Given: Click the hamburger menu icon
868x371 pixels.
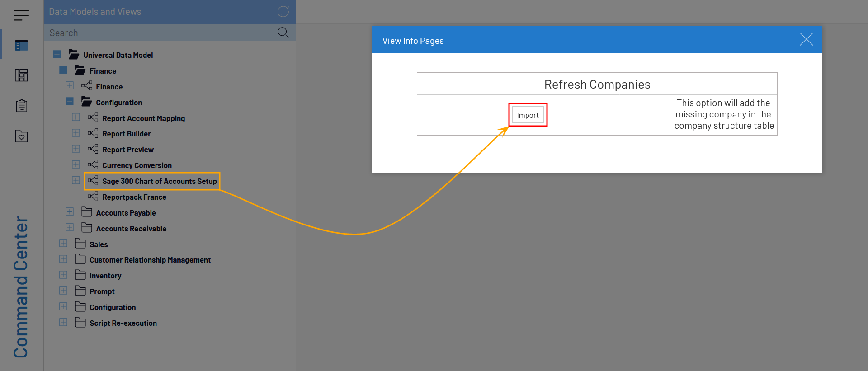Looking at the screenshot, I should tap(21, 15).
